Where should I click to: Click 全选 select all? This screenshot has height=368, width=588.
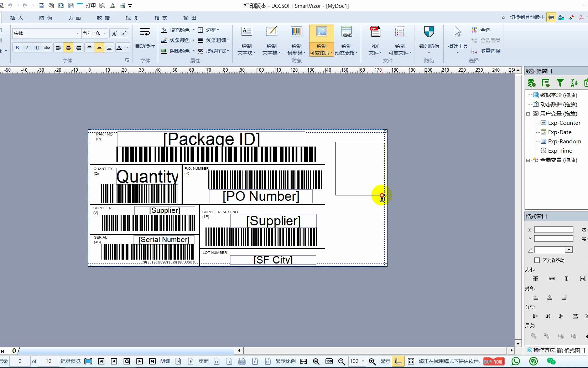[481, 30]
